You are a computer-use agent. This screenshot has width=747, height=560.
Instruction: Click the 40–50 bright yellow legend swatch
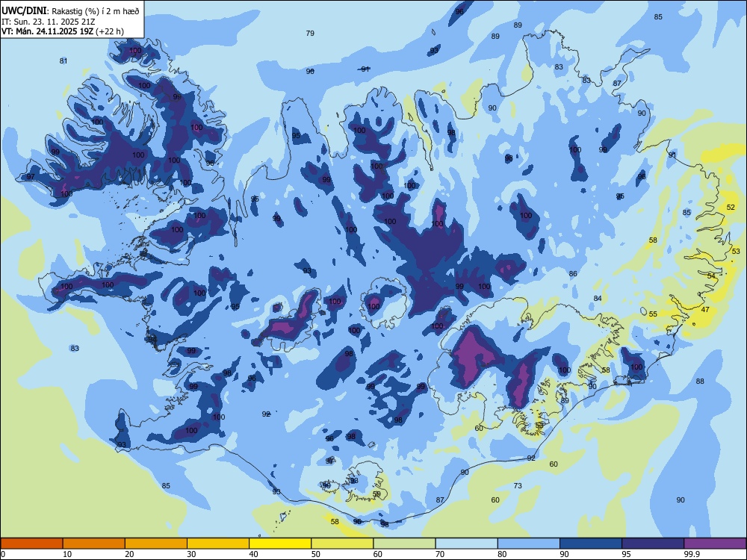click(x=280, y=544)
